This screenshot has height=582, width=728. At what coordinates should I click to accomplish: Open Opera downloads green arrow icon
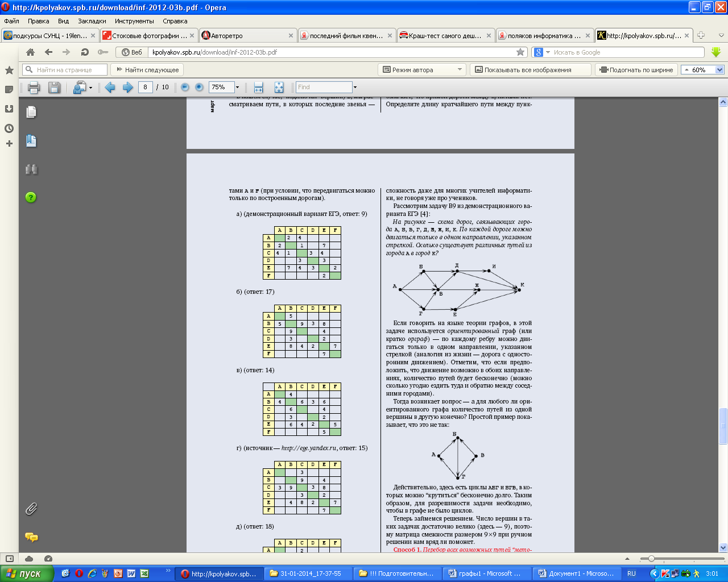[x=716, y=52]
